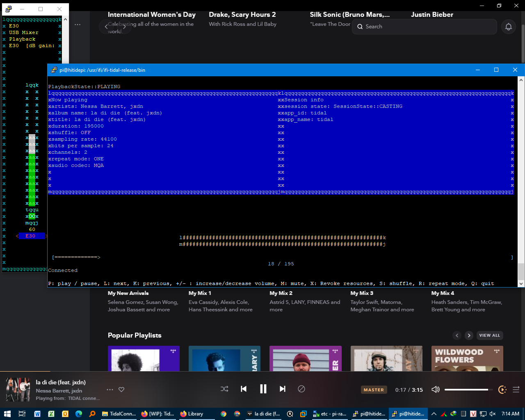Click the muted volume icon in system tray

tap(493, 414)
